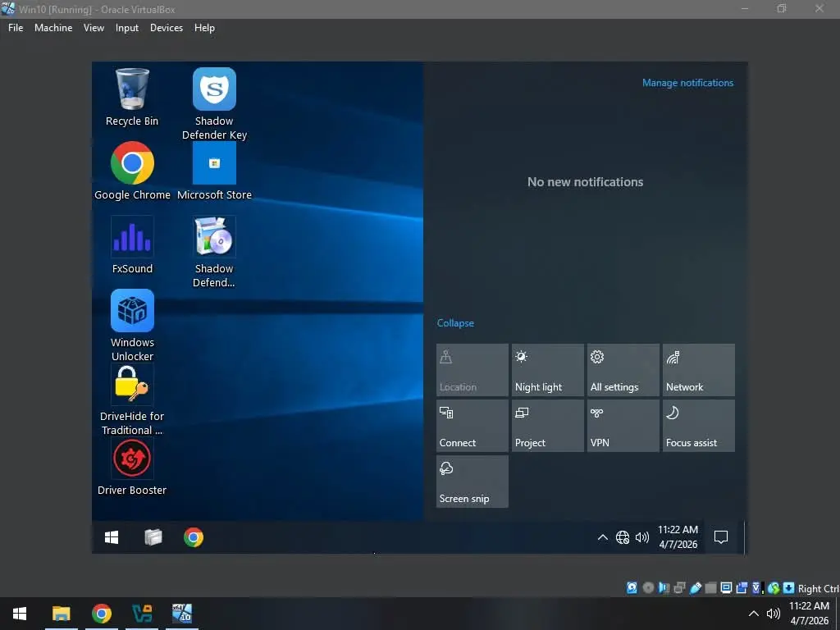Open Network quick action tile
The width and height of the screenshot is (840, 630).
(699, 370)
